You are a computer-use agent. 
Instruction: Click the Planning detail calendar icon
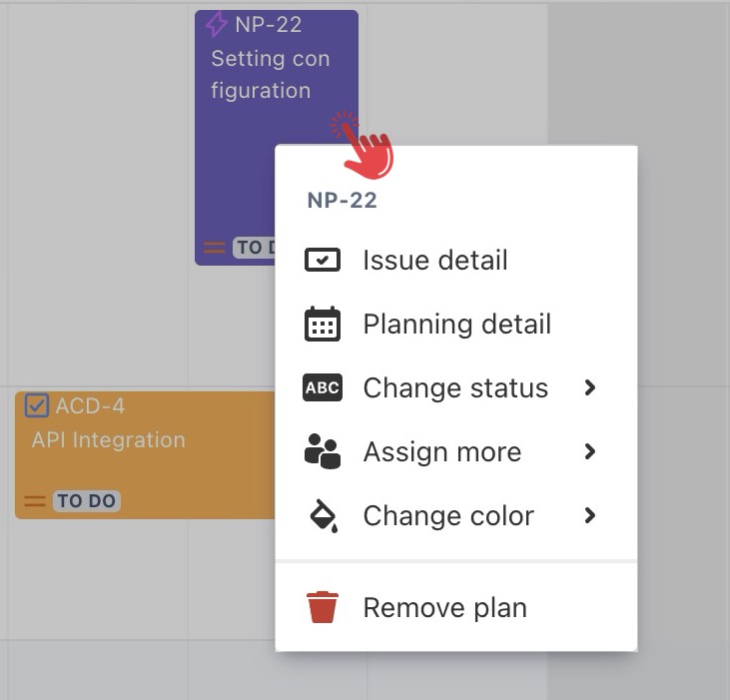(x=322, y=325)
